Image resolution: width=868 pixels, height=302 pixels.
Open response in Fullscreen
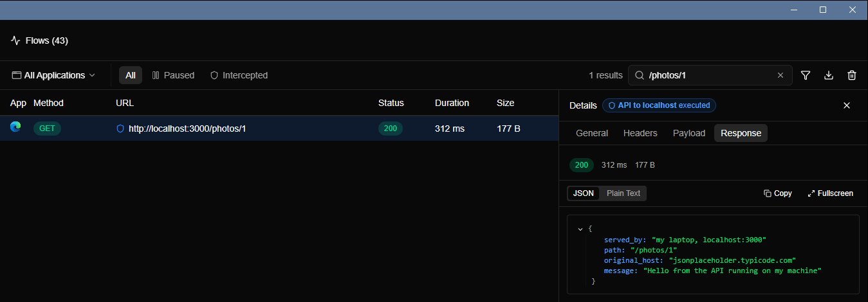831,193
